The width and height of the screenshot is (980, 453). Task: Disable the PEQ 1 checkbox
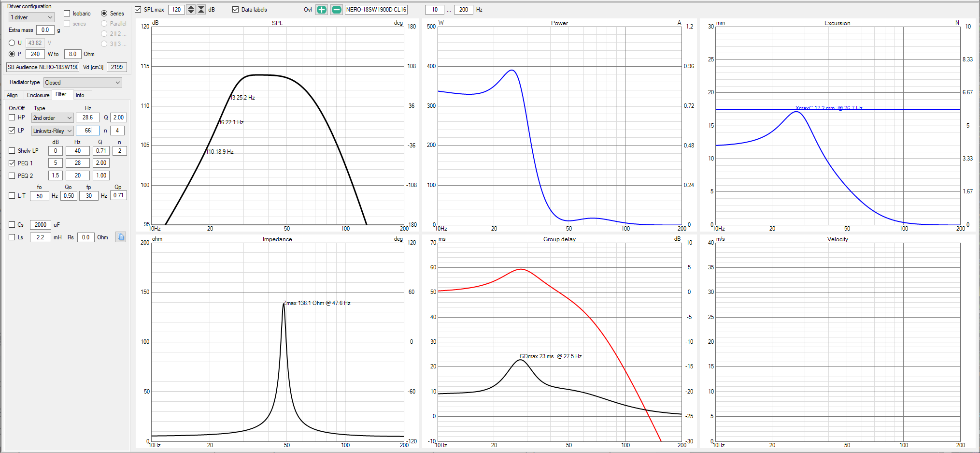point(12,163)
